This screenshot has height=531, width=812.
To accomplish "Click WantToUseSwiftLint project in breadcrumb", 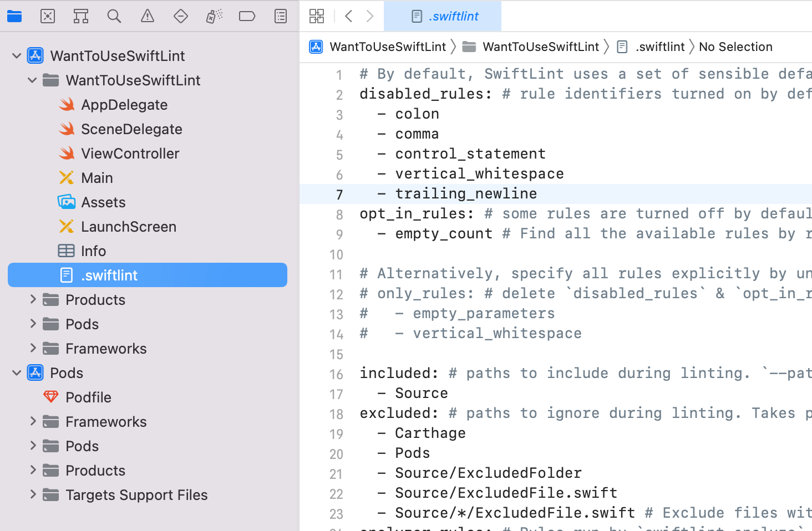I will click(x=378, y=47).
